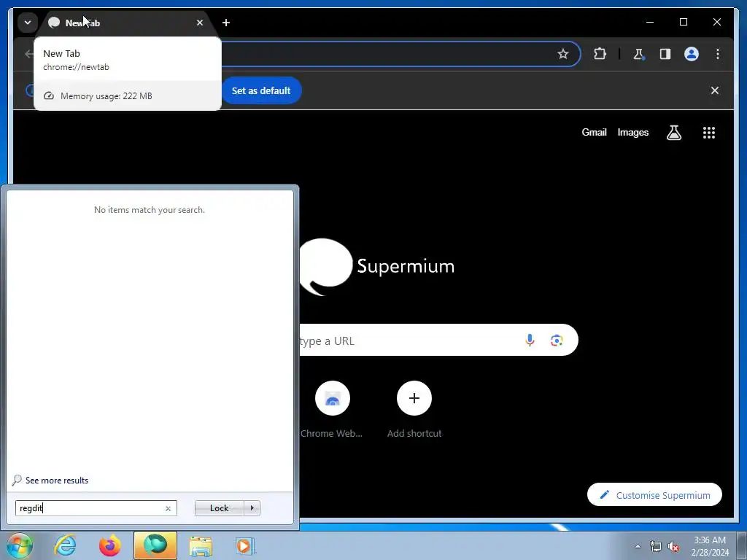The height and width of the screenshot is (560, 747).
Task: Click the Lock button in Start menu
Action: (x=219, y=508)
